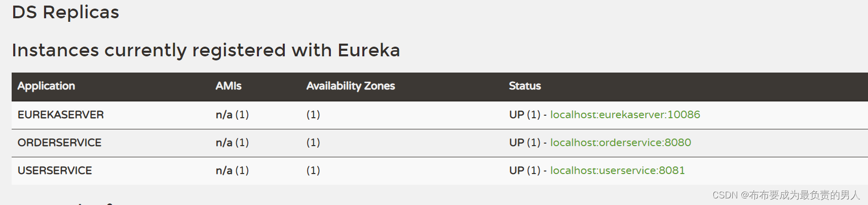This screenshot has height=205, width=868.
Task: Click the UP (1) status text for EUREKASERVER
Action: pyautogui.click(x=525, y=115)
